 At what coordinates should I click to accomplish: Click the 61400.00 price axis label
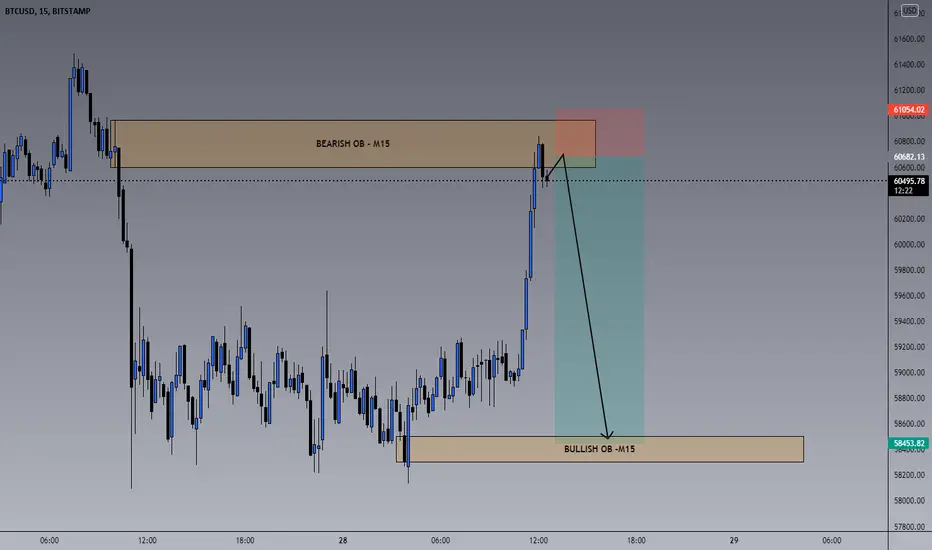(909, 64)
